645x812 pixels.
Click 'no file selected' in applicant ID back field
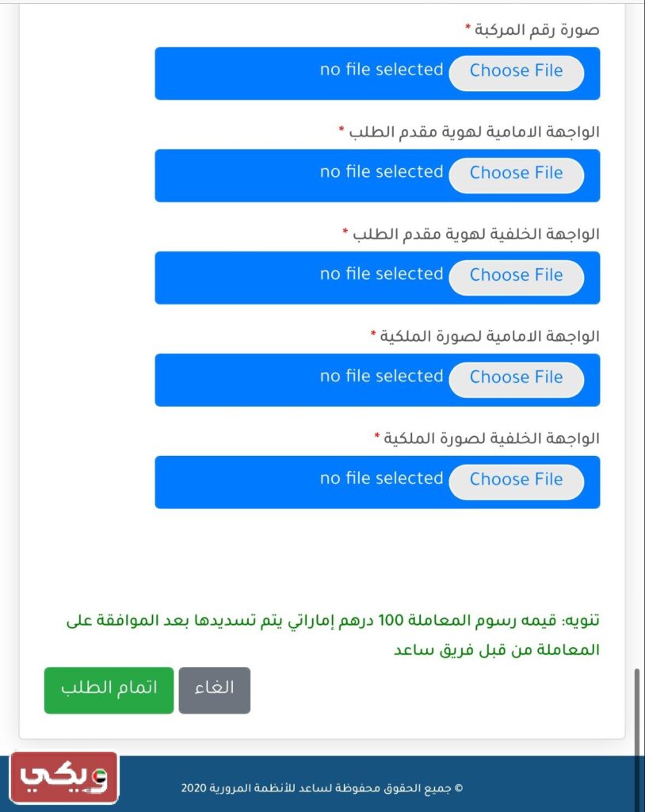pyautogui.click(x=381, y=275)
